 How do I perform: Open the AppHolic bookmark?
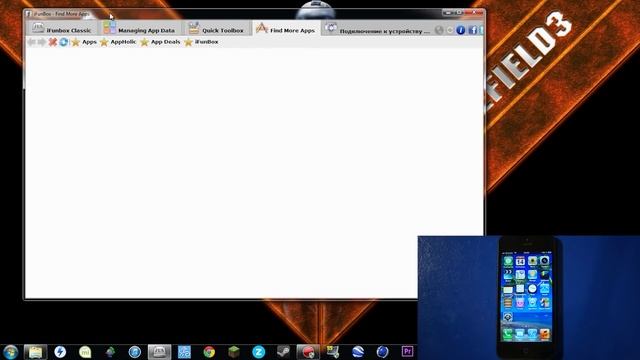(x=118, y=42)
